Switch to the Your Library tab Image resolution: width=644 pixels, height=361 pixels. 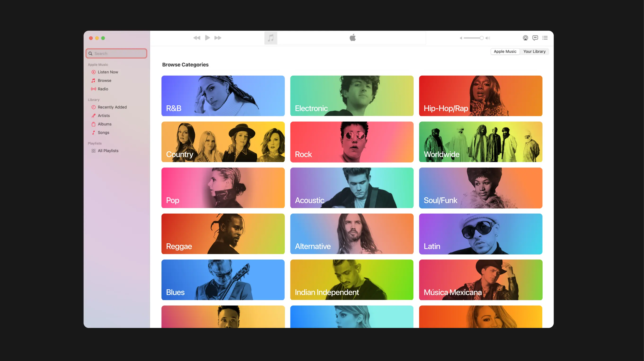(534, 52)
